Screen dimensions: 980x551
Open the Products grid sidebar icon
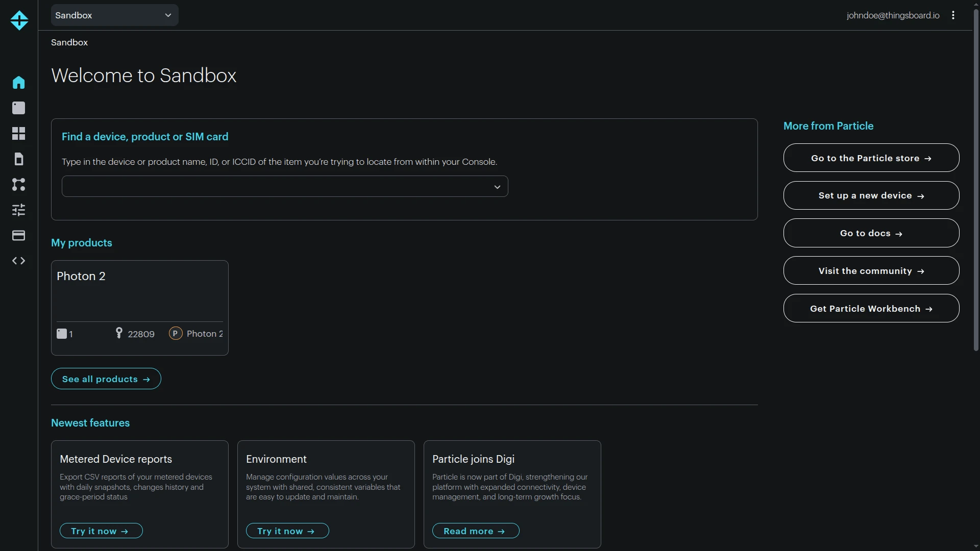pos(18,134)
